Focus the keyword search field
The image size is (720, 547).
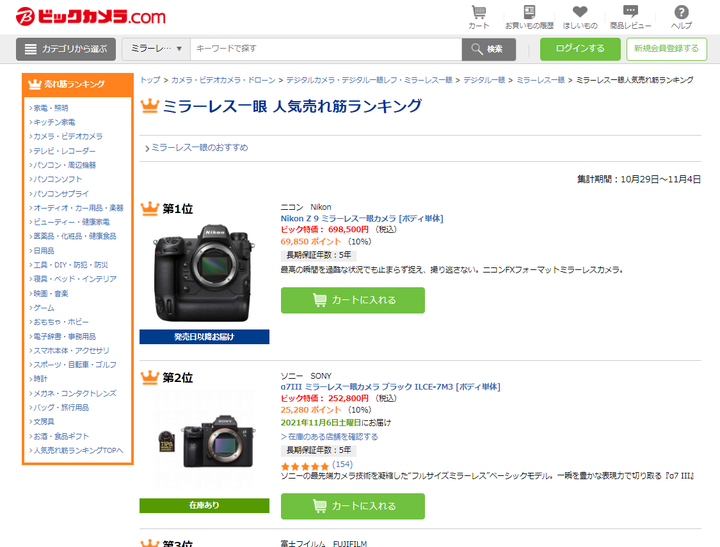point(326,49)
